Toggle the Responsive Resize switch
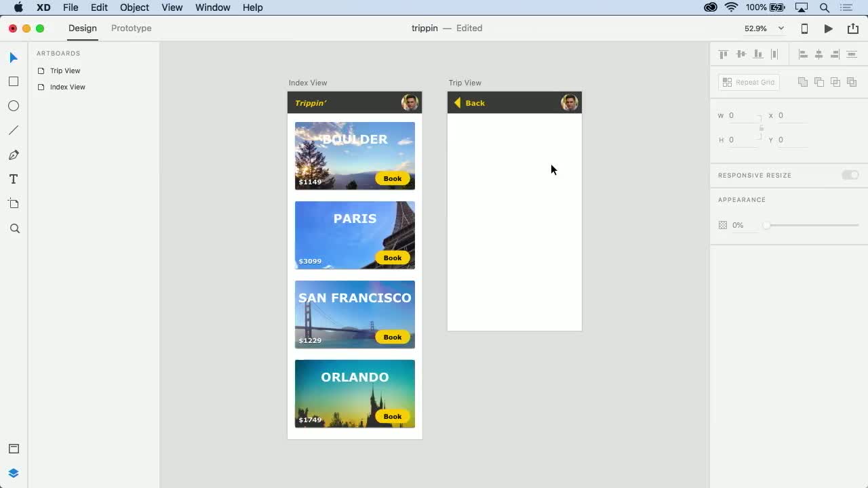Viewport: 868px width, 488px height. (x=850, y=175)
